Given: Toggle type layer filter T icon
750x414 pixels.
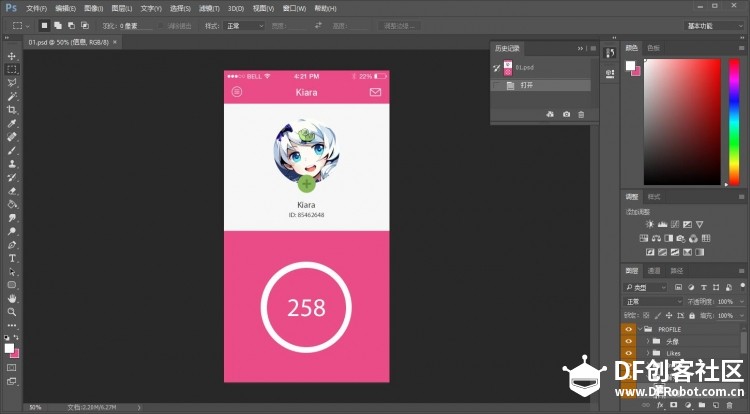Looking at the screenshot, I should tap(704, 287).
